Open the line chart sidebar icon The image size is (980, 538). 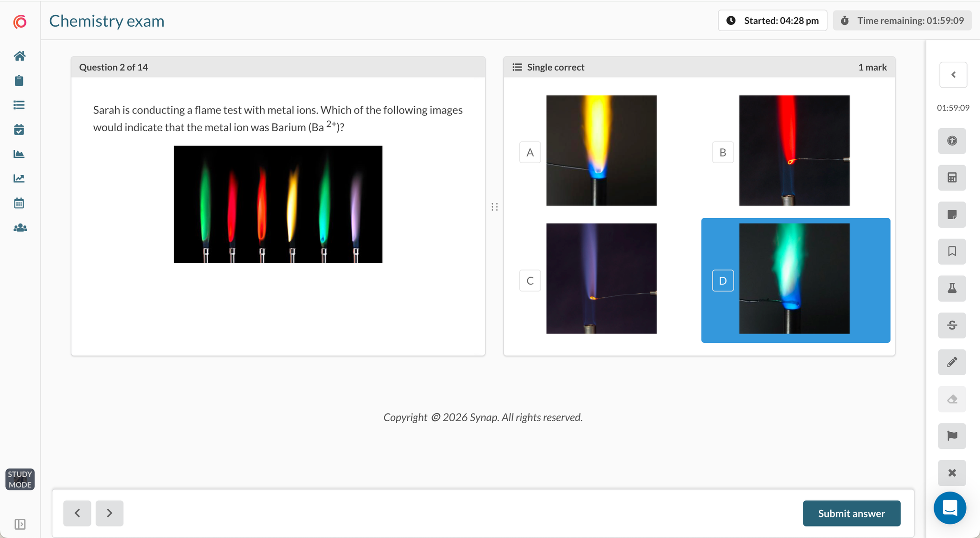tap(19, 179)
